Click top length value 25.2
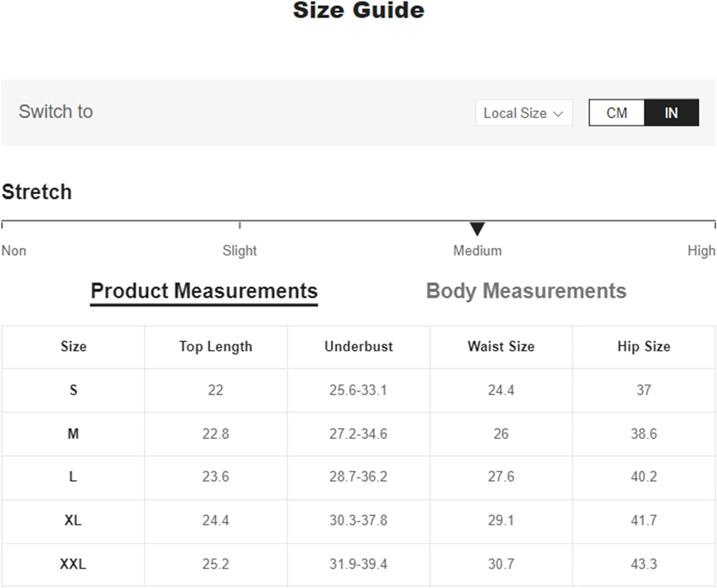 (216, 564)
